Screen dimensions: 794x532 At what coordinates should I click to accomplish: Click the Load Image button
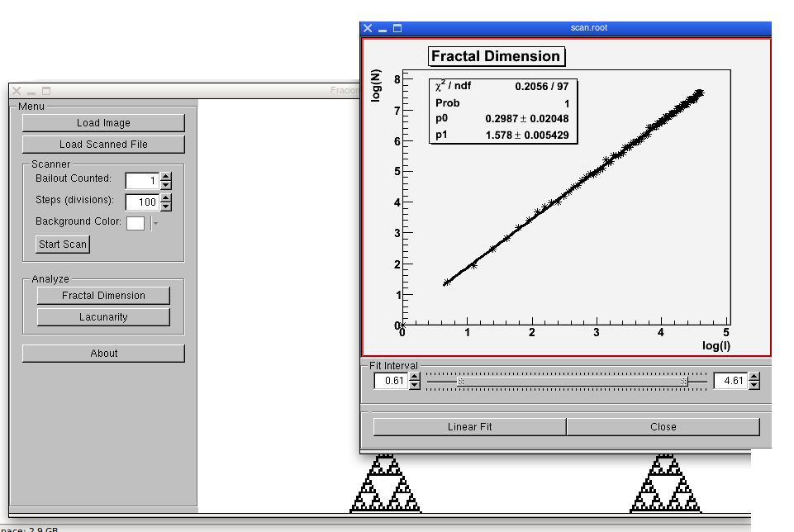click(x=103, y=123)
